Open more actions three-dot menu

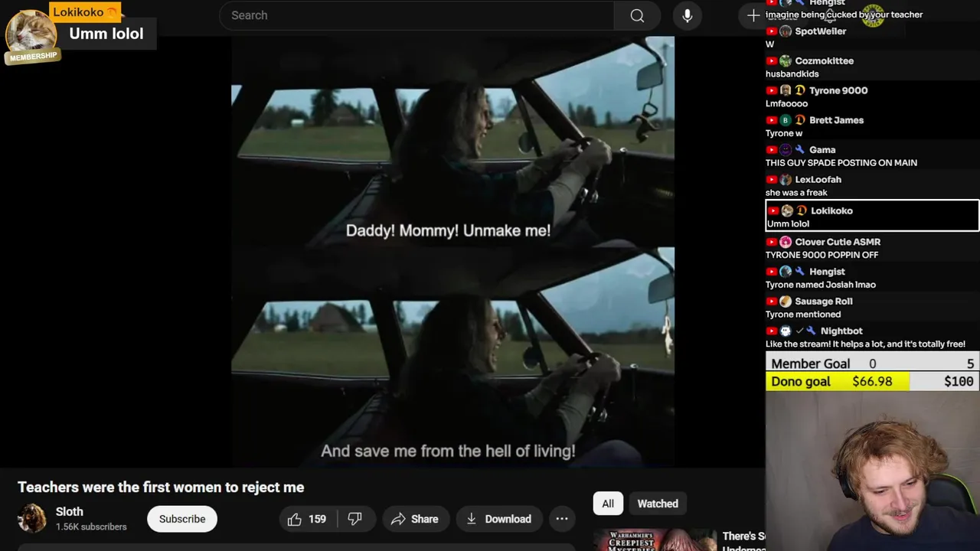562,519
